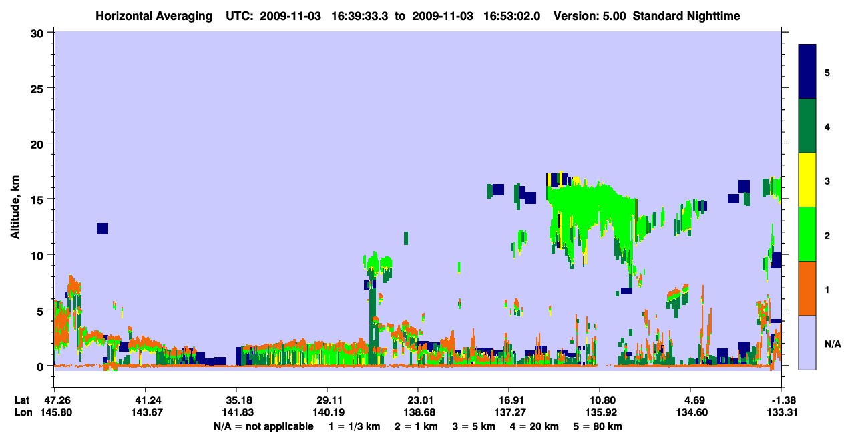868x445 pixels.
Task: Click the '4 = 20 km' legend entry
Action: pos(533,426)
